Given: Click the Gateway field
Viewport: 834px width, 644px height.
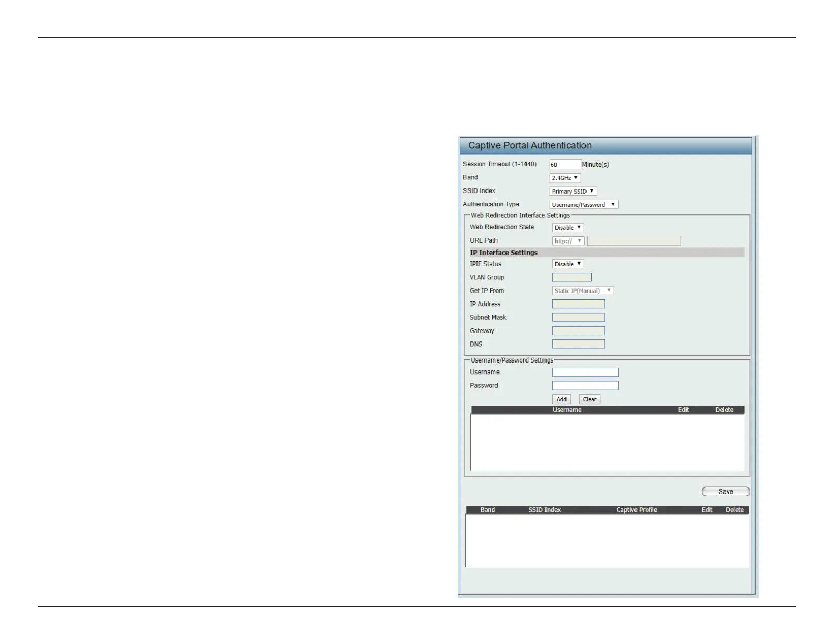Looking at the screenshot, I should pyautogui.click(x=579, y=330).
